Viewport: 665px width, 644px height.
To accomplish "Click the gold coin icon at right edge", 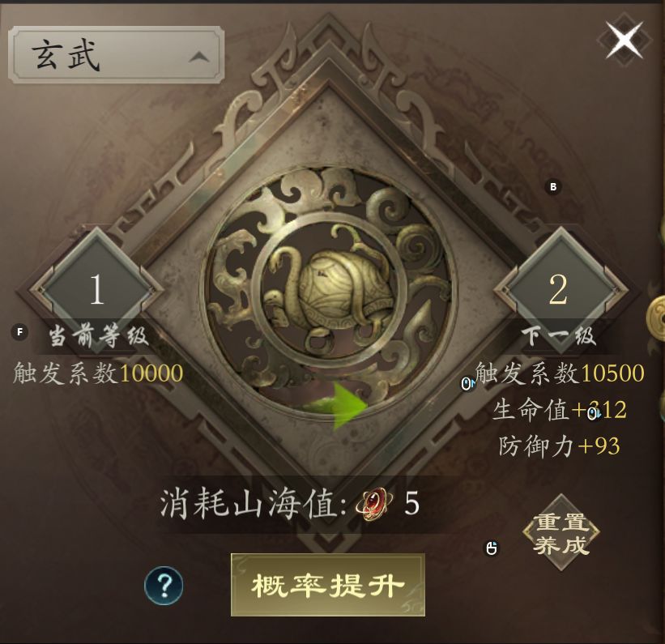I will pos(657,318).
